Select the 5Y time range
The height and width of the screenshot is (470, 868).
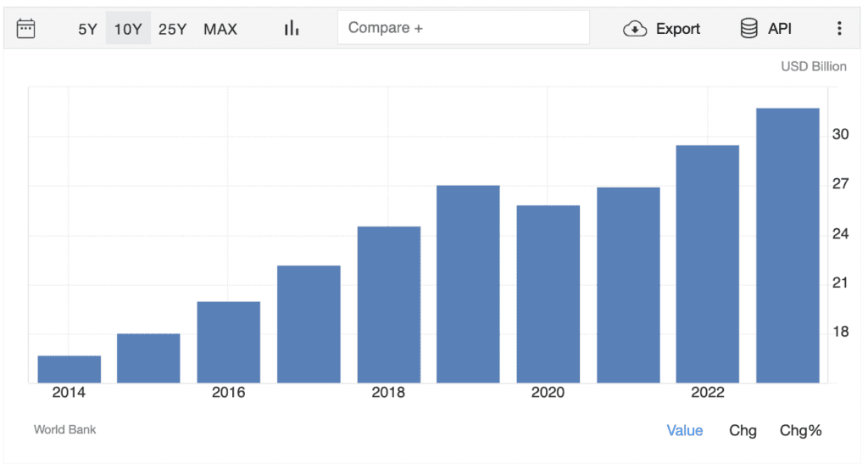[87, 29]
